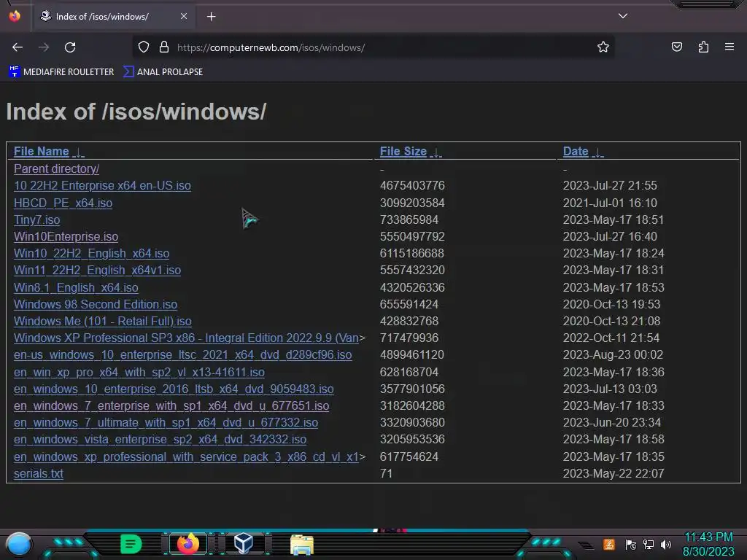
Task: Reload the current page
Action: pyautogui.click(x=70, y=47)
